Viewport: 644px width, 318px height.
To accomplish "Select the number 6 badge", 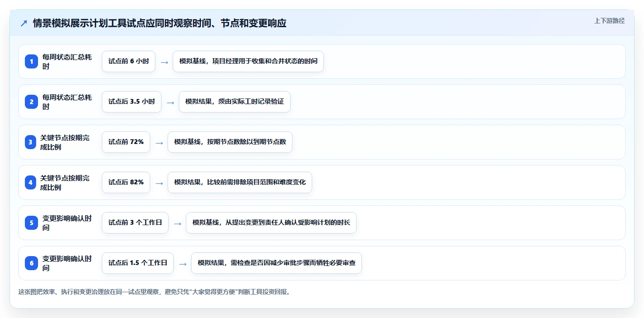I will (31, 263).
